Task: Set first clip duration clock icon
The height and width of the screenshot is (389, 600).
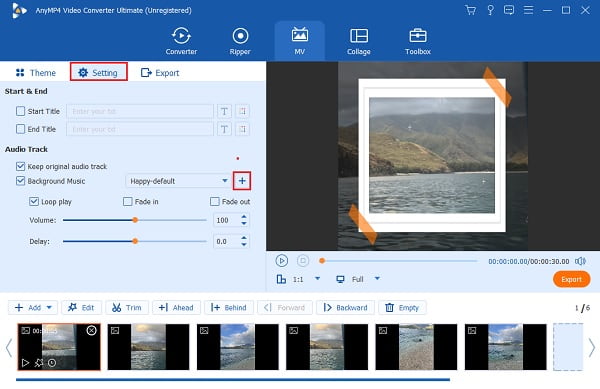Action: coord(52,363)
